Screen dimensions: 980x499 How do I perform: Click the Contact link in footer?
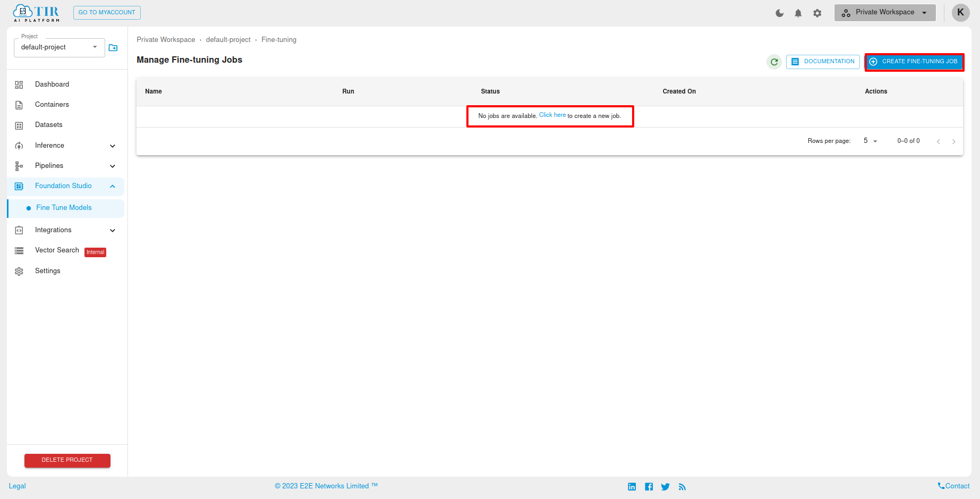click(953, 486)
